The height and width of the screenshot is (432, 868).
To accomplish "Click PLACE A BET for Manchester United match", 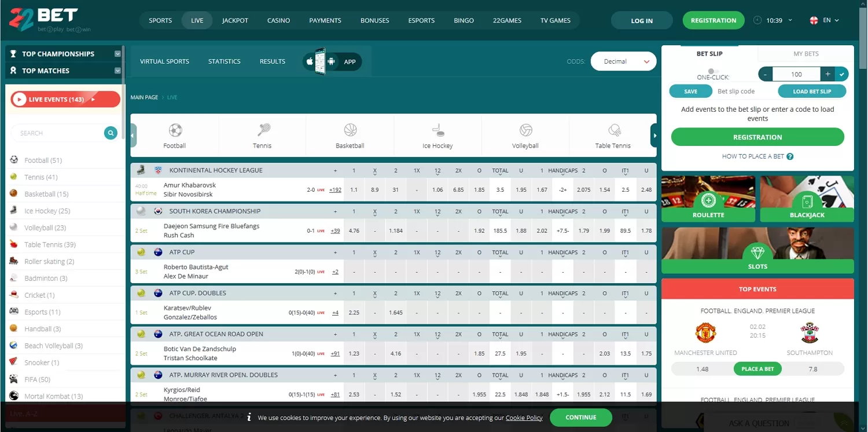I will pos(757,369).
